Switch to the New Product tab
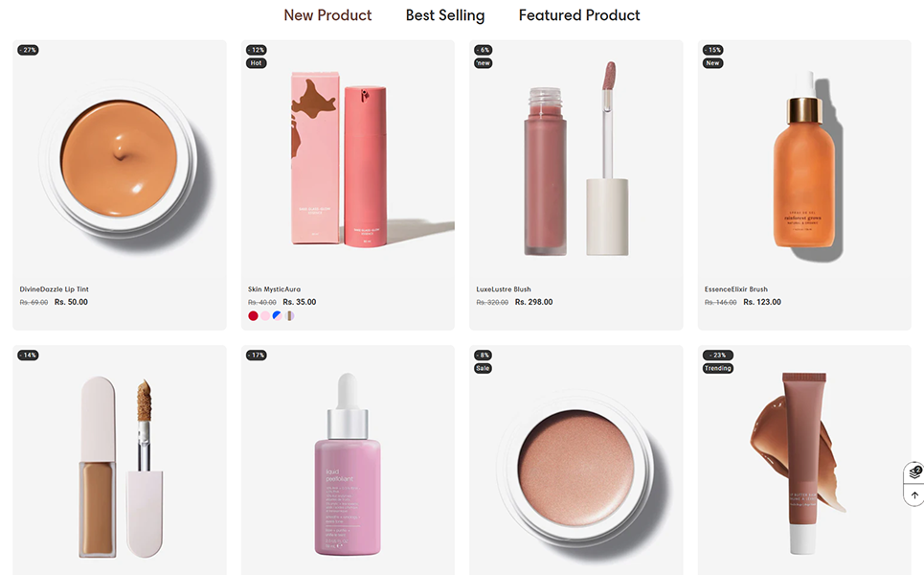 click(327, 15)
